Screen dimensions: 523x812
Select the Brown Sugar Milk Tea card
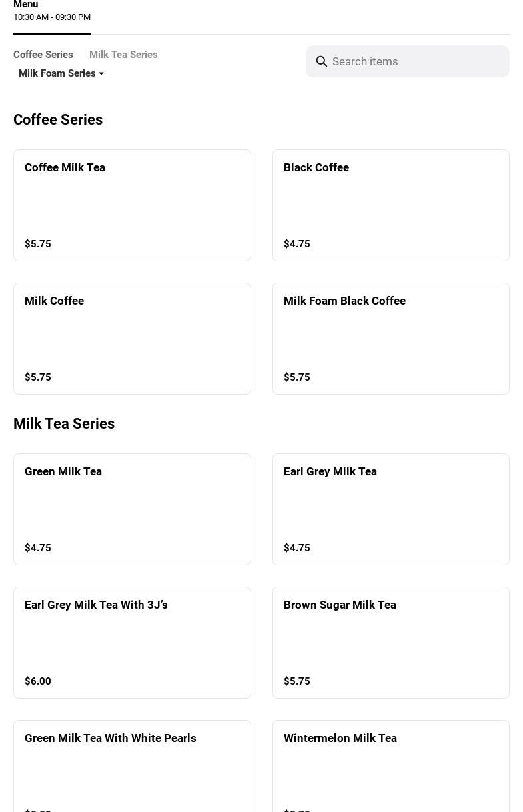(x=390, y=643)
